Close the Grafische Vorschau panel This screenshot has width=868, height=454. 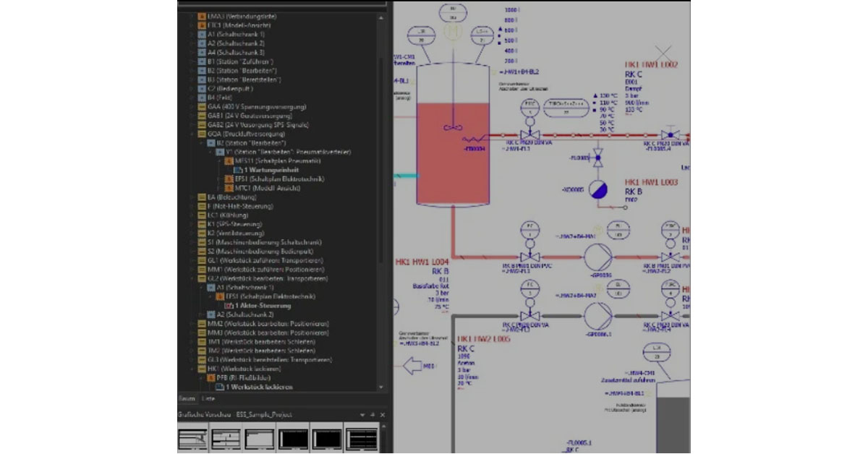pyautogui.click(x=383, y=415)
